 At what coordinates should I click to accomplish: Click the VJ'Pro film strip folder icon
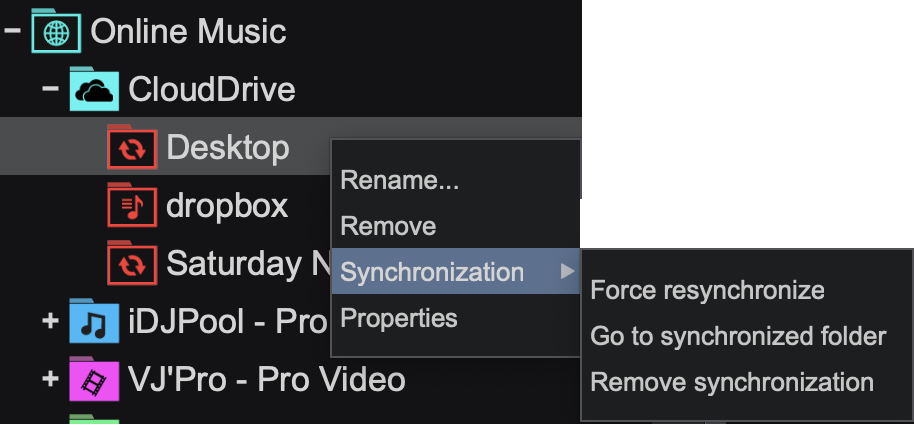(94, 379)
